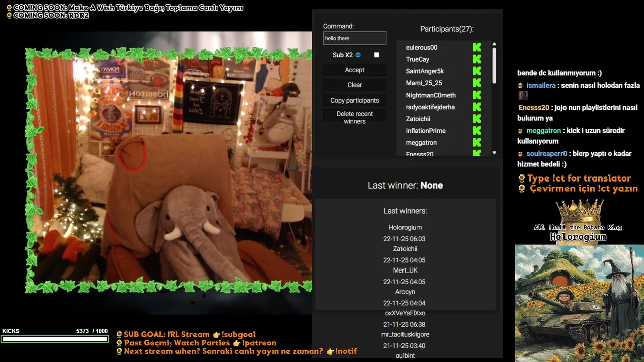Click the Gandalf and tank artwork
This screenshot has height=362, width=644.
[579, 303]
